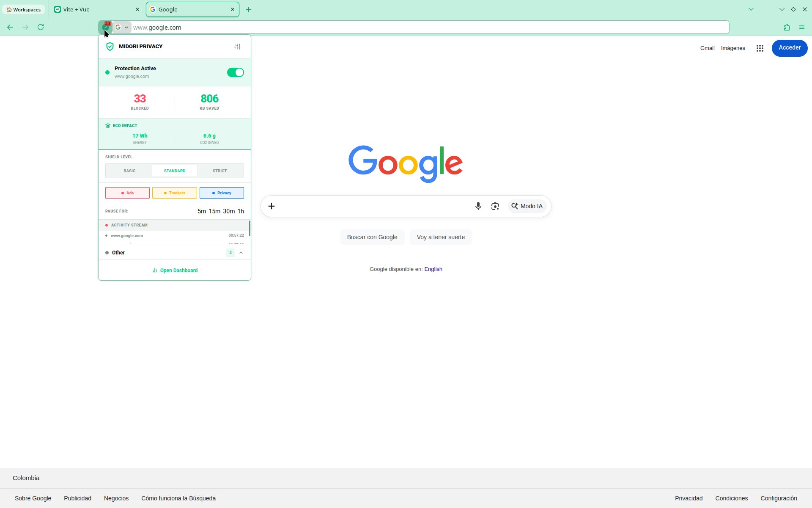812x508 pixels.
Task: Toggle the Trackers blocking filter
Action: point(174,193)
